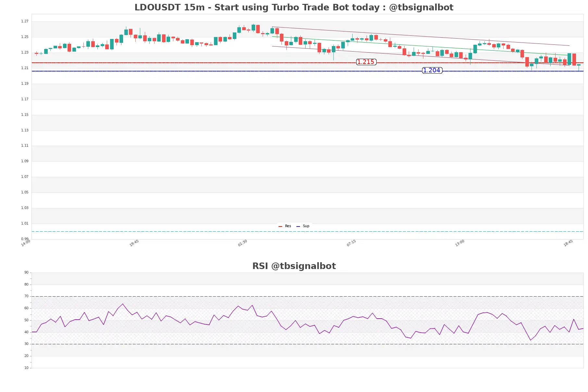Click the 1.13 price axis label
The image size is (588, 392).
tap(25, 130)
